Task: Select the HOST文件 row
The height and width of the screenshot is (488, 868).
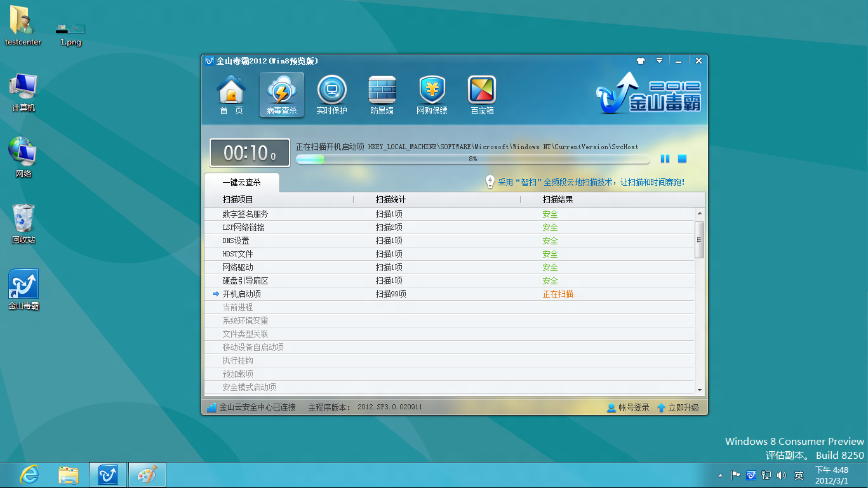Action: (x=449, y=254)
